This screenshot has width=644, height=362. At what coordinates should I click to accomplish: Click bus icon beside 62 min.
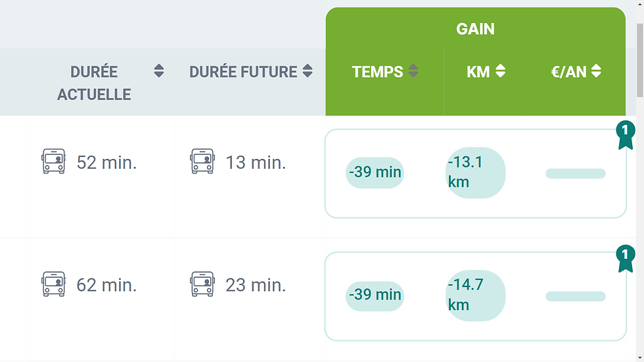click(53, 284)
